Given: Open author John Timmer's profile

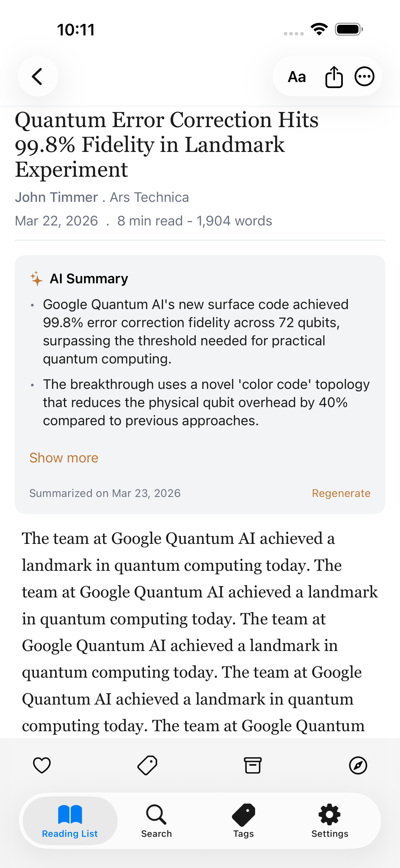Looking at the screenshot, I should [56, 197].
